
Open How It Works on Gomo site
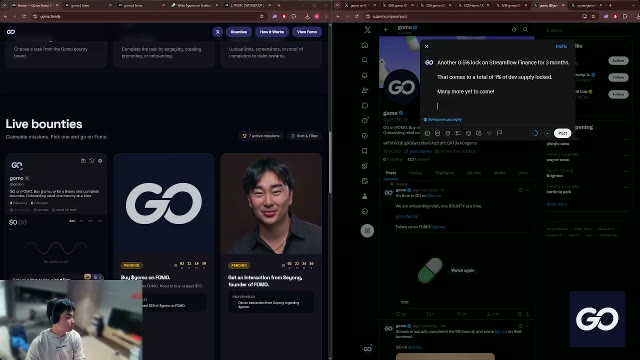click(x=272, y=32)
